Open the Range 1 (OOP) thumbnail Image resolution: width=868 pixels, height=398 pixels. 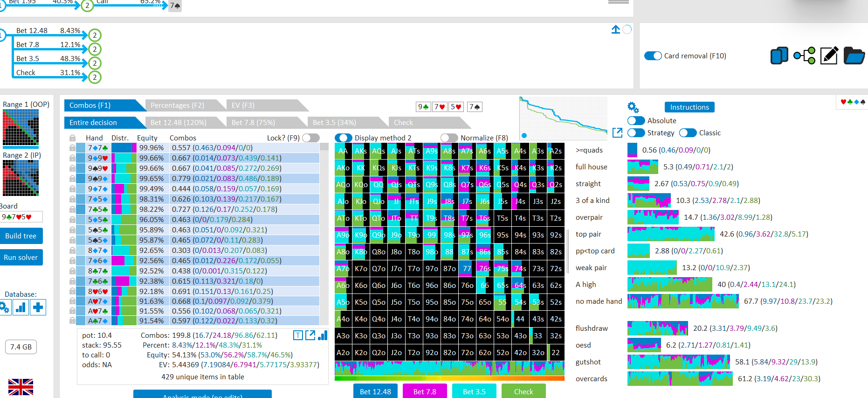[x=21, y=127]
